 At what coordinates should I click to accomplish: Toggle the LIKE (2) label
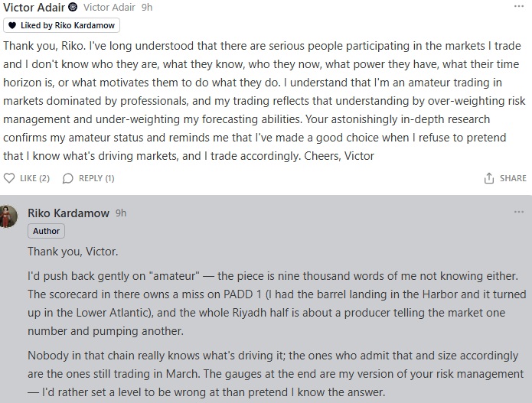34,178
